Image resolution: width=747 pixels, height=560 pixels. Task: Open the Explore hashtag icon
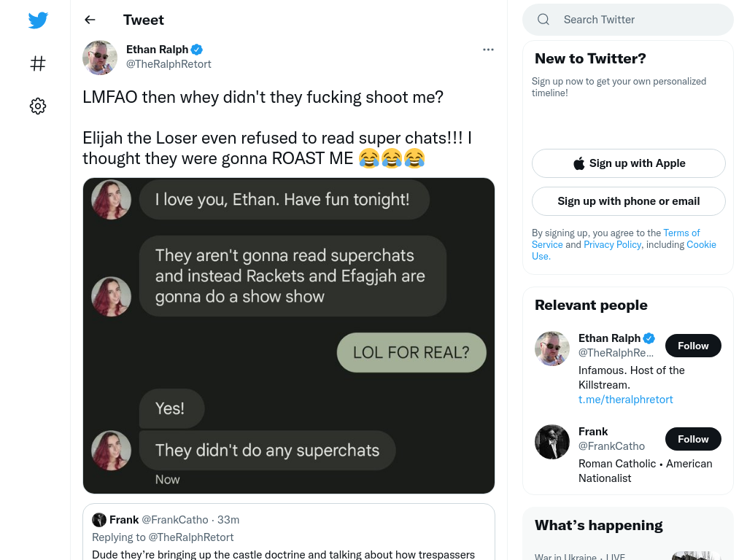(x=38, y=63)
